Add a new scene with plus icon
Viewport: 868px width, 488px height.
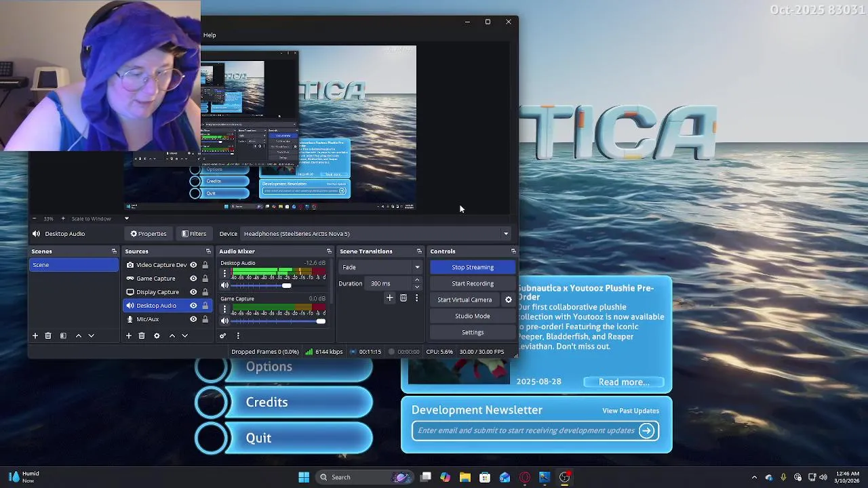click(x=35, y=335)
